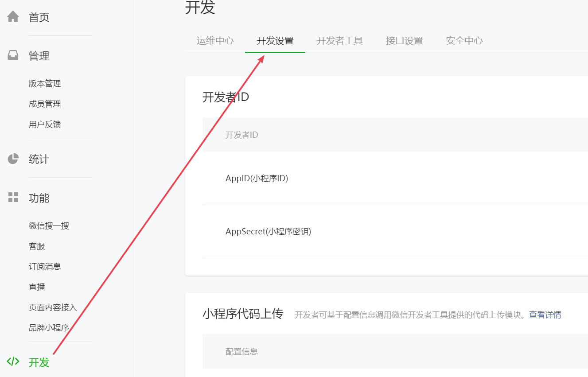The height and width of the screenshot is (377, 588).
Task: Open 微信搜一搜 settings
Action: point(49,225)
